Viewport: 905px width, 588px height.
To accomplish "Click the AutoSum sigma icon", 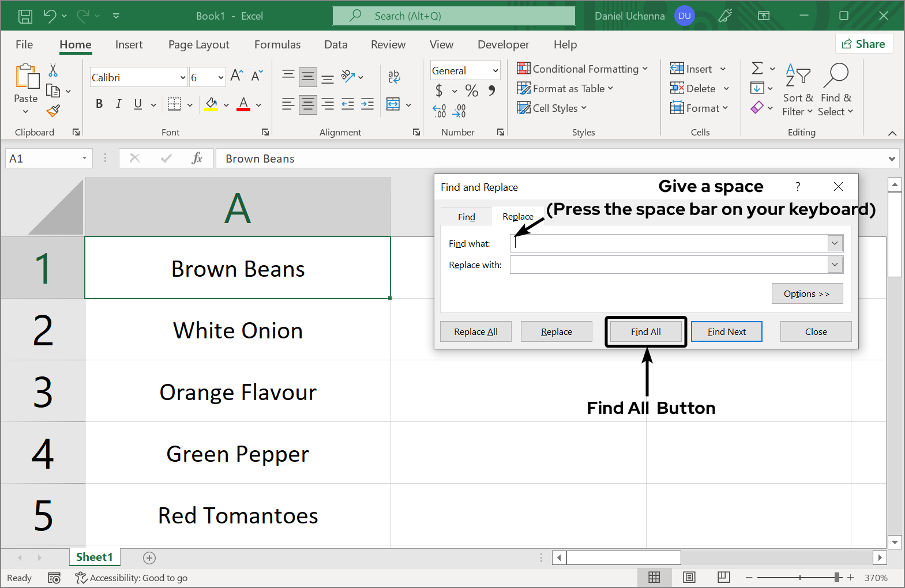I will coord(757,69).
